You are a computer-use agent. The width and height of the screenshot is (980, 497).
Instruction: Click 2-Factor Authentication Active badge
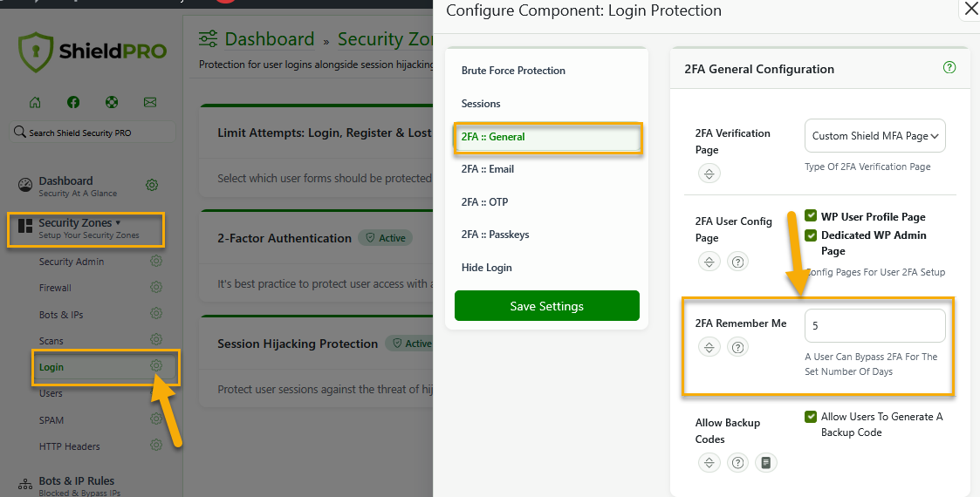[x=385, y=238]
